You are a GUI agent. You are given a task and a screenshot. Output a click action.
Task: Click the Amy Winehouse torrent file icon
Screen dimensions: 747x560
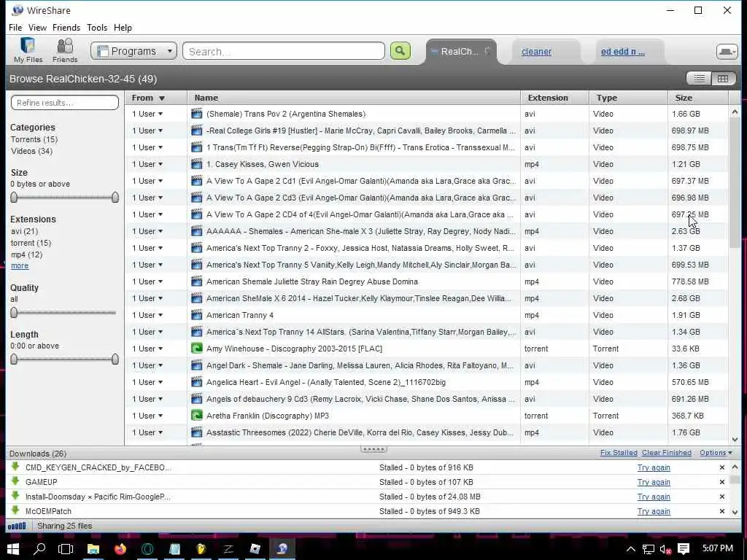pyautogui.click(x=196, y=349)
